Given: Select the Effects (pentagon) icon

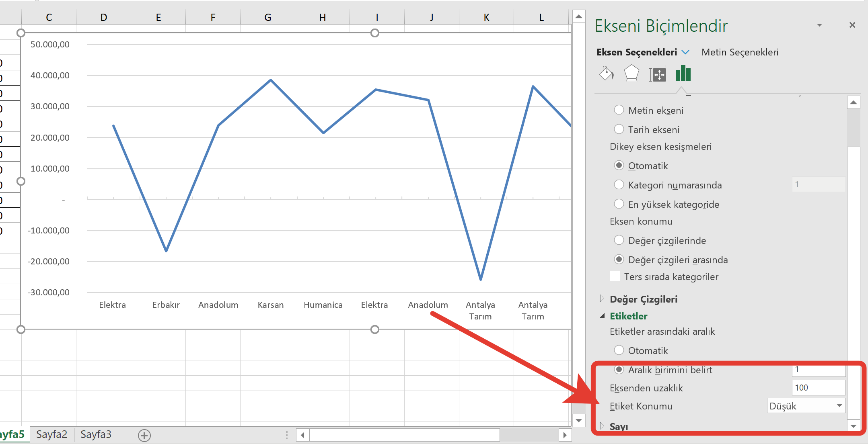Looking at the screenshot, I should click(x=631, y=73).
